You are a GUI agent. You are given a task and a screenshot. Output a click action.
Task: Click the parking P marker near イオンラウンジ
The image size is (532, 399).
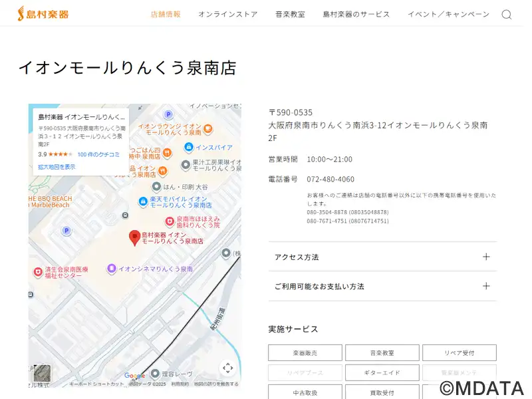[x=168, y=114]
